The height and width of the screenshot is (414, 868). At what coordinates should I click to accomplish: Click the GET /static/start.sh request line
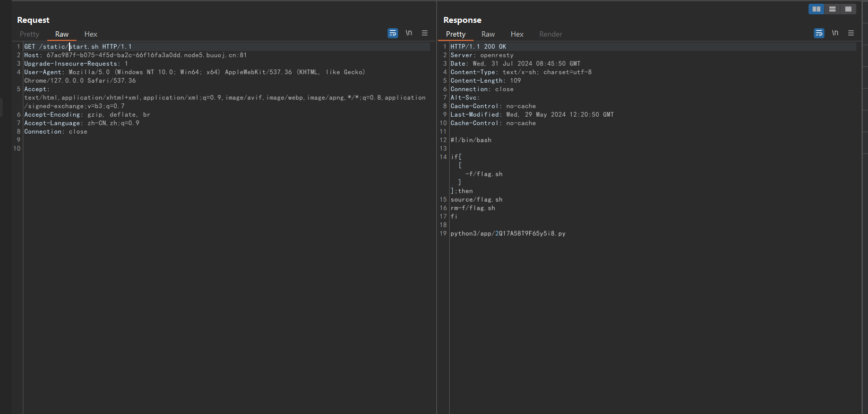click(78, 47)
